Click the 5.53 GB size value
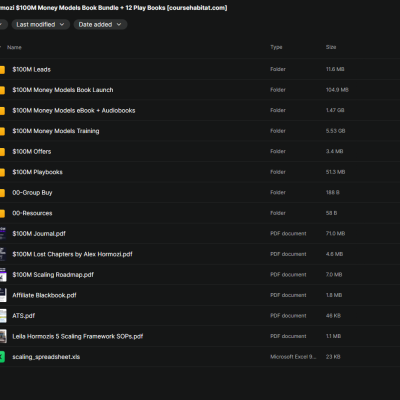The image size is (400, 400). [x=335, y=131]
